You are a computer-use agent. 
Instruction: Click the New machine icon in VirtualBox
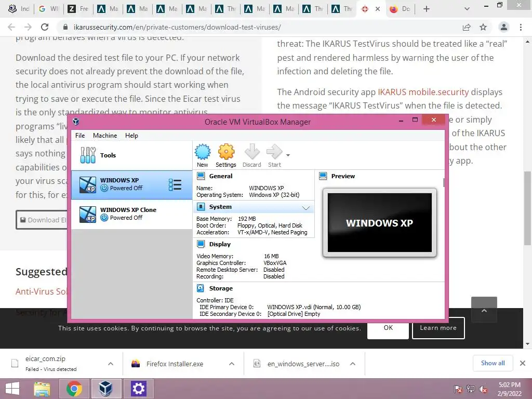[203, 156]
